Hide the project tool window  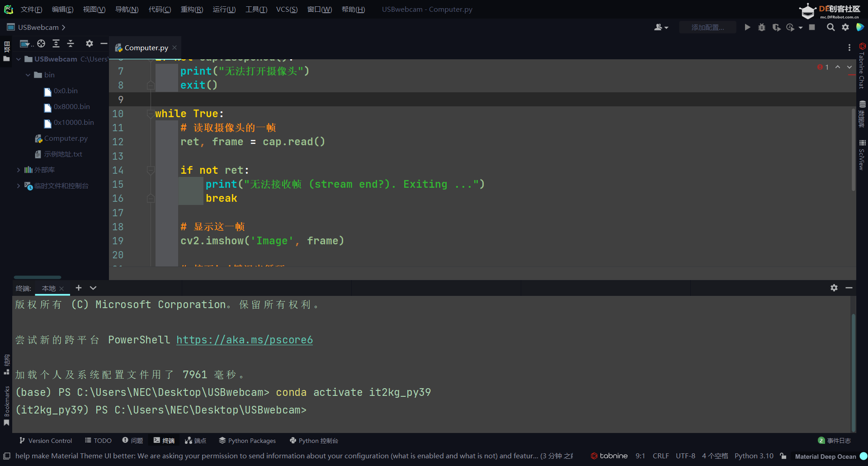104,43
